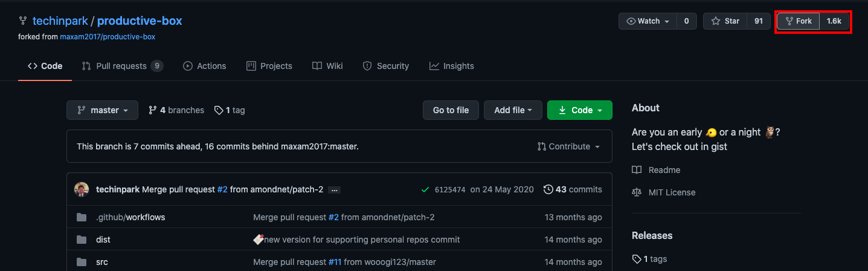This screenshot has height=271, width=868.
Task: Open the green Code download dropdown
Action: click(x=580, y=110)
